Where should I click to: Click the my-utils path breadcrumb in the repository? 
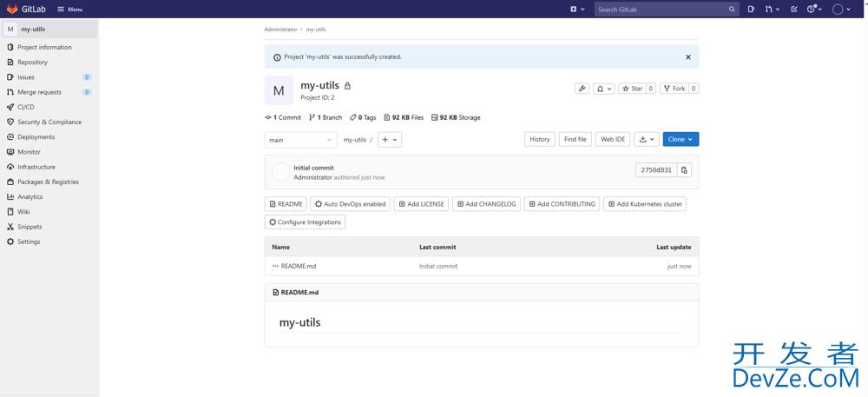pos(355,140)
